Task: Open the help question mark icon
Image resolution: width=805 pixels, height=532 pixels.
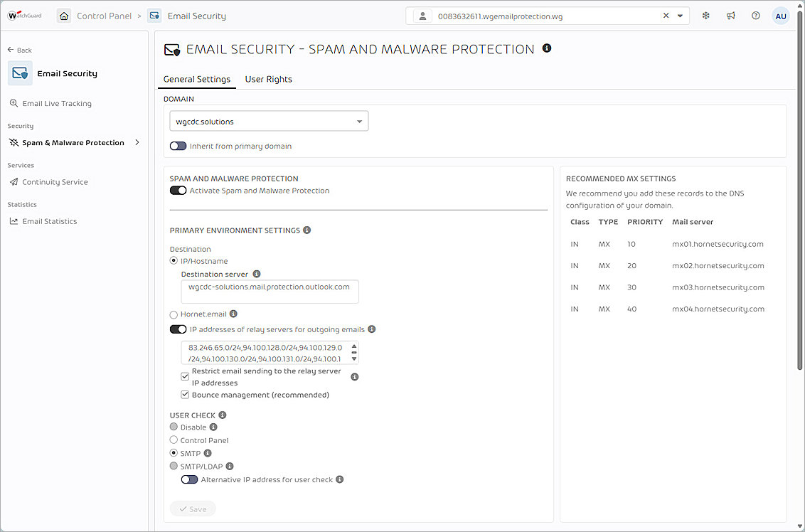Action: pos(755,15)
